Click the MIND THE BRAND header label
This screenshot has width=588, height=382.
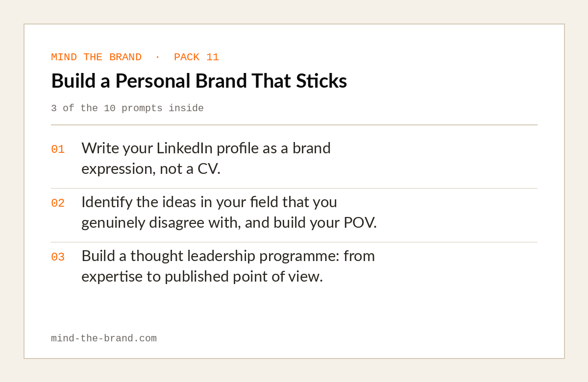pos(96,57)
